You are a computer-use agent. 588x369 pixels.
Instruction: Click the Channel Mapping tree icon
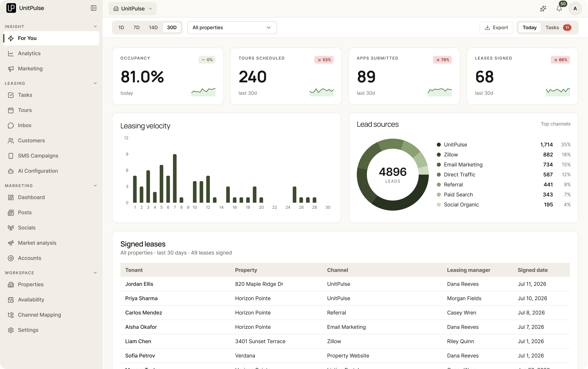coord(11,315)
